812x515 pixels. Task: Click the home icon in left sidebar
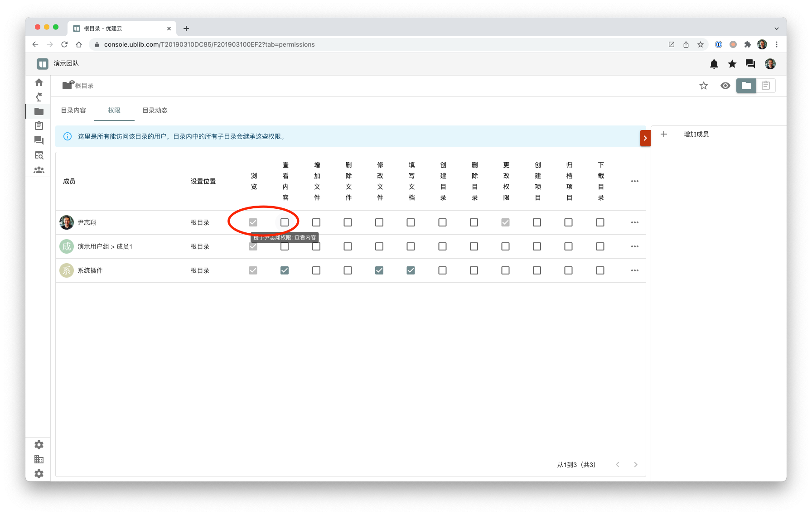[39, 82]
